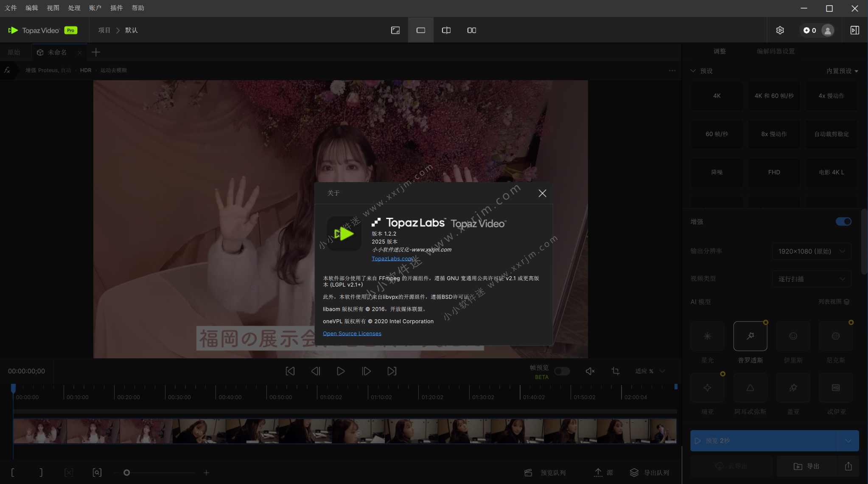The image size is (868, 484).
Task: Mute audio with the speaker icon
Action: 590,371
